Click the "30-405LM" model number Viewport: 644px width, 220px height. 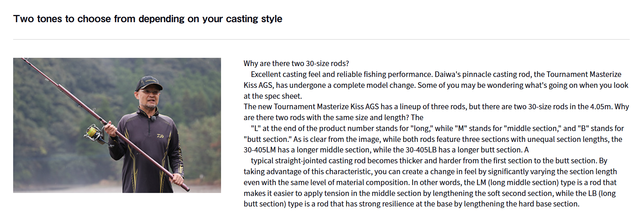click(x=260, y=150)
